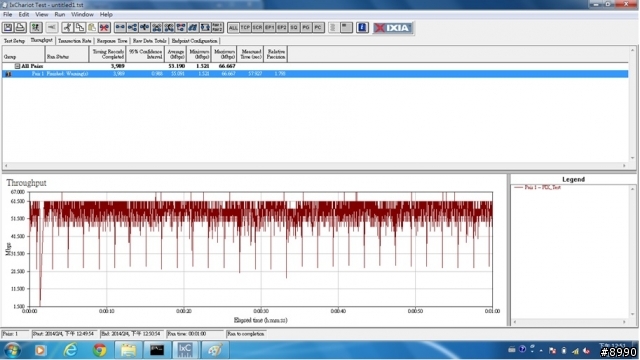640x360 pixels.
Task: Click the All Pairs maximum value 66.667
Action: [227, 66]
